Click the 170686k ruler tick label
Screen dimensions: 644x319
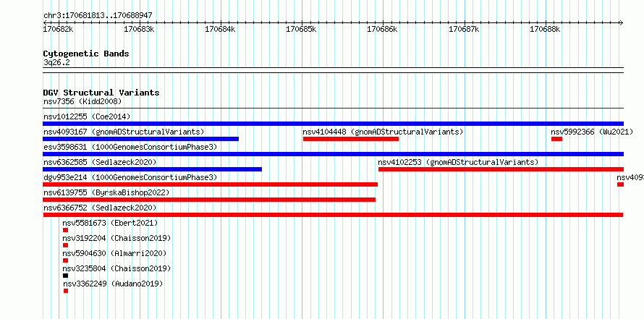coord(382,29)
